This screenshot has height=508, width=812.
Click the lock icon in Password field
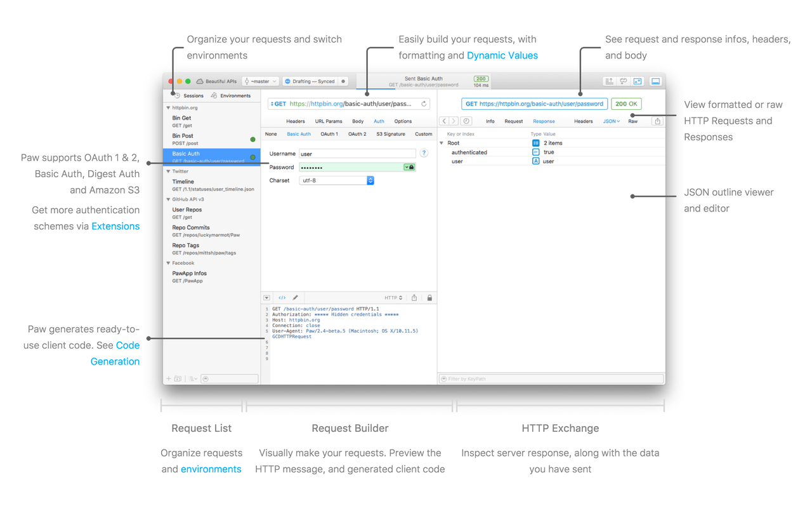click(x=412, y=167)
